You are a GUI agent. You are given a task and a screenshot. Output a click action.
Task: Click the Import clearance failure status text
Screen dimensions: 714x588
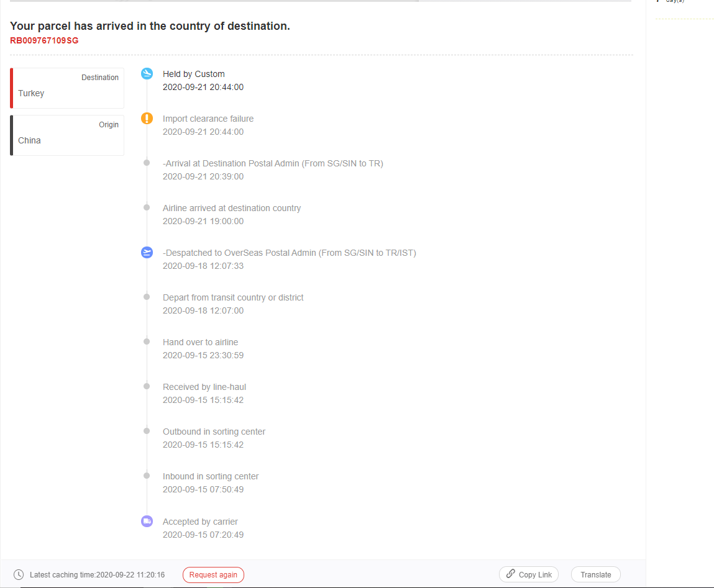208,119
